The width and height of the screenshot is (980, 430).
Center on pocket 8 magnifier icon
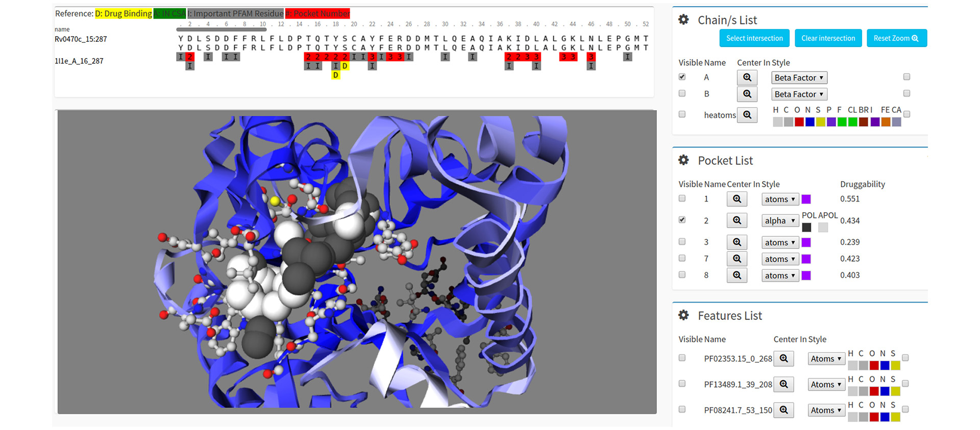737,275
